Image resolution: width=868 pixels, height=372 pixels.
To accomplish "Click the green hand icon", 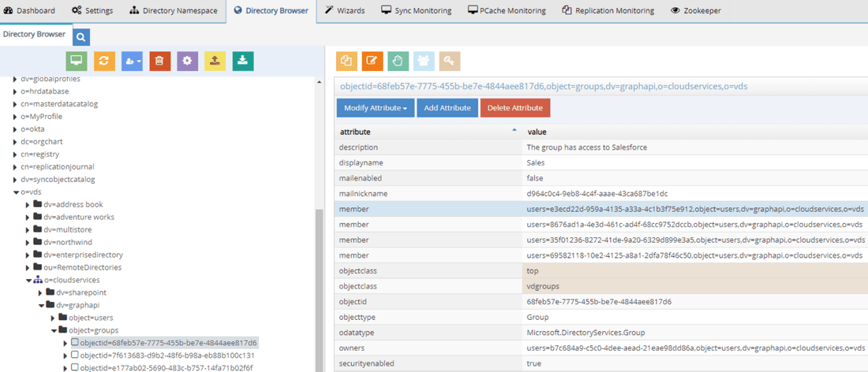I will tap(398, 61).
